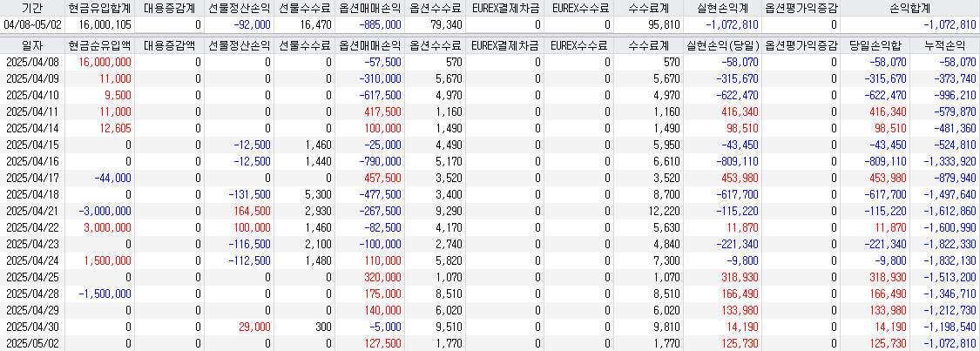This screenshot has width=980, height=351.
Task: Click the 손익합계 column header
Action: point(909,8)
